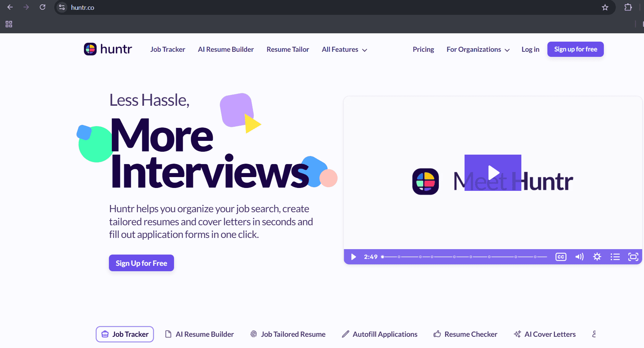Adjust the video volume icon

[x=579, y=257]
